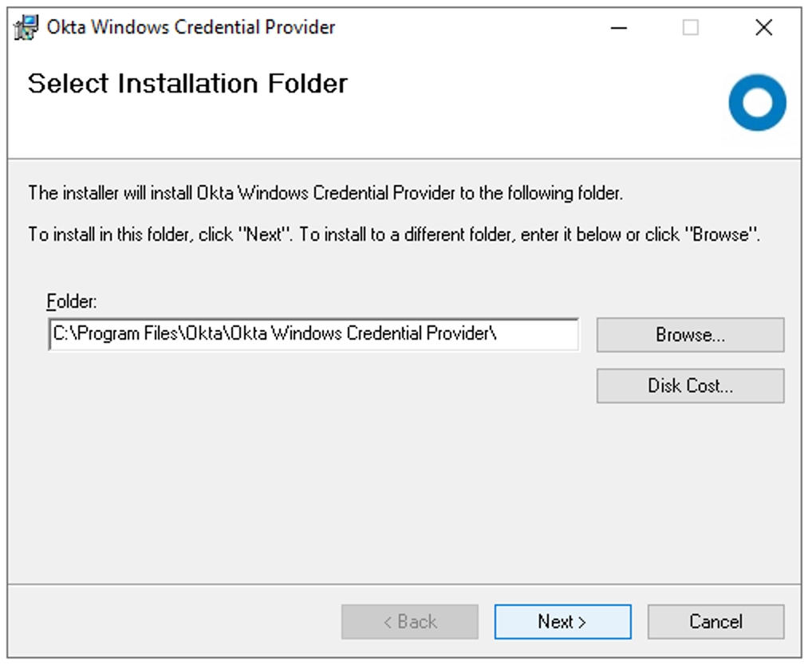This screenshot has width=812, height=665.
Task: Click the disabled < Back button
Action: click(x=410, y=621)
